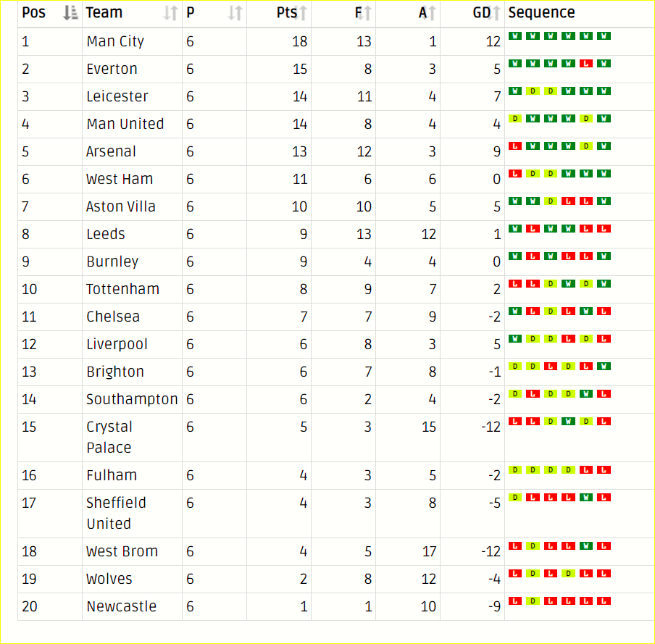The width and height of the screenshot is (655, 644).
Task: Select the Crystal Palace team name
Action: click(109, 438)
